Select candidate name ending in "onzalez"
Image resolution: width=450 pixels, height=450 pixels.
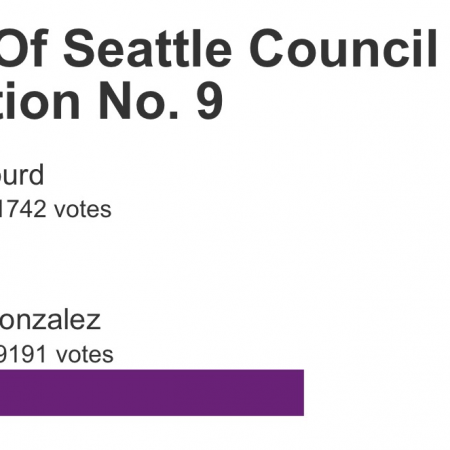coord(50,319)
